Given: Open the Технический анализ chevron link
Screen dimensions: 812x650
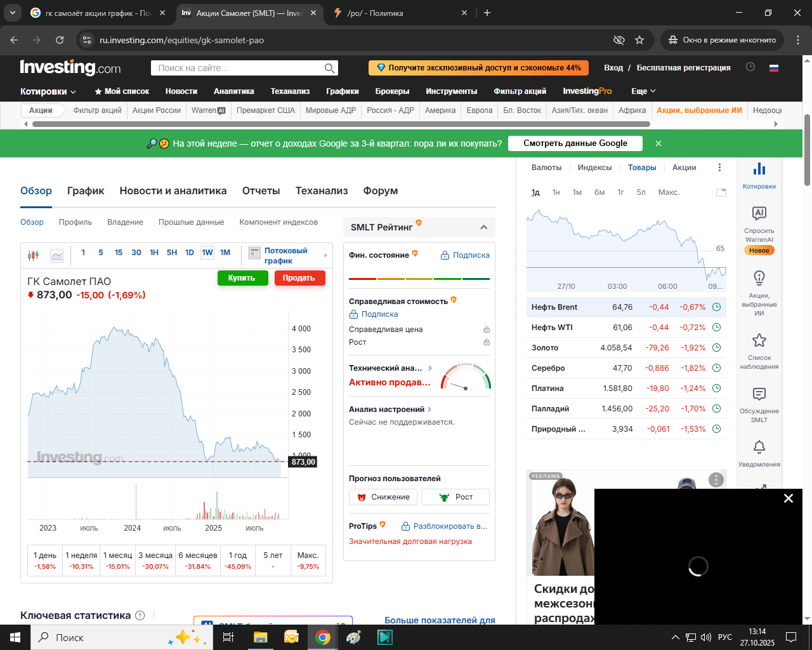Looking at the screenshot, I should click(430, 368).
